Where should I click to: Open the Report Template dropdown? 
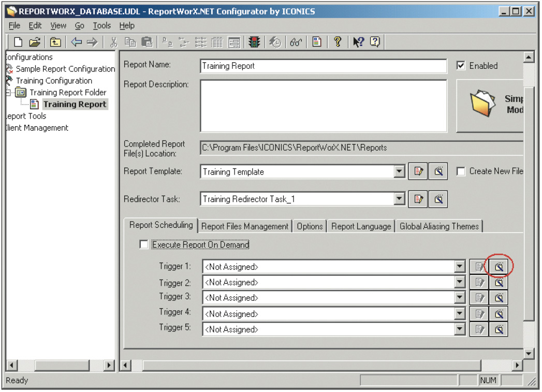[x=399, y=171]
